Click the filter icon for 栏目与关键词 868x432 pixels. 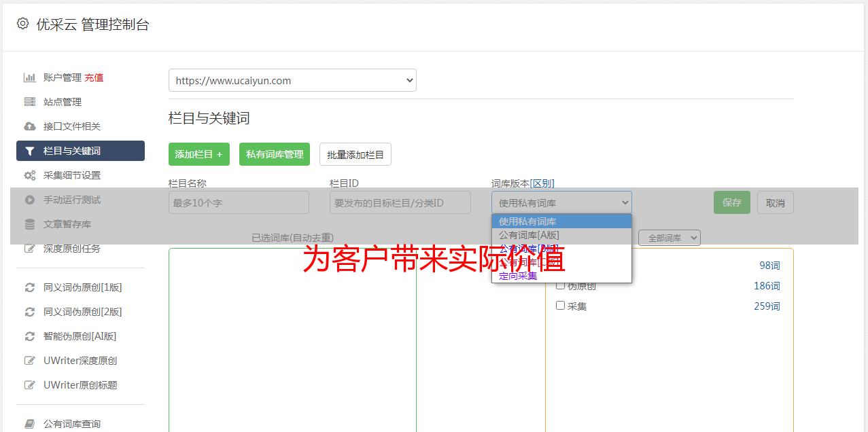30,151
